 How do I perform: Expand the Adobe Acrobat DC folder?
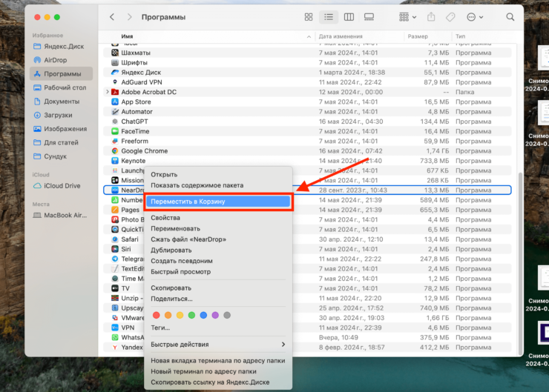click(108, 92)
